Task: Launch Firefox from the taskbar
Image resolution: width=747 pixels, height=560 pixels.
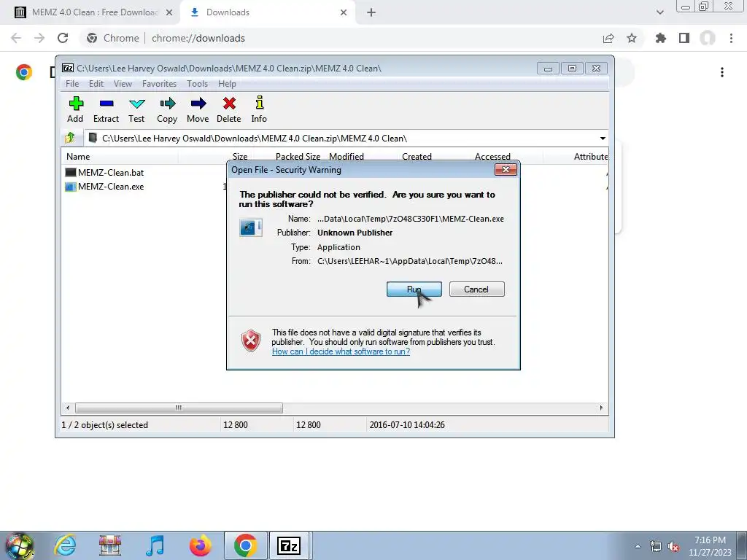Action: [x=200, y=545]
